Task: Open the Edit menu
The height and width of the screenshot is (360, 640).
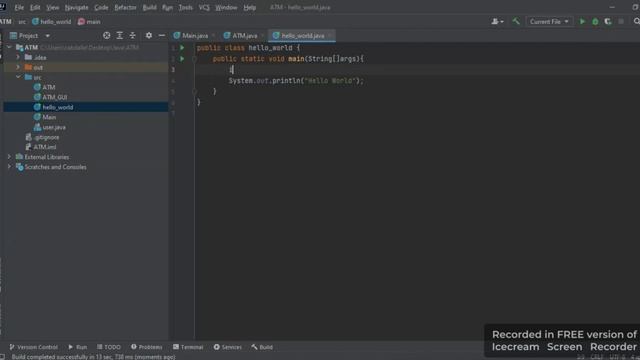Action: (x=35, y=7)
